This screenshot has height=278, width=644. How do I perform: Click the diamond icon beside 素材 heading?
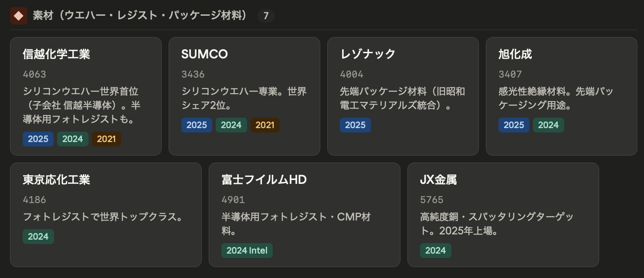(x=19, y=16)
